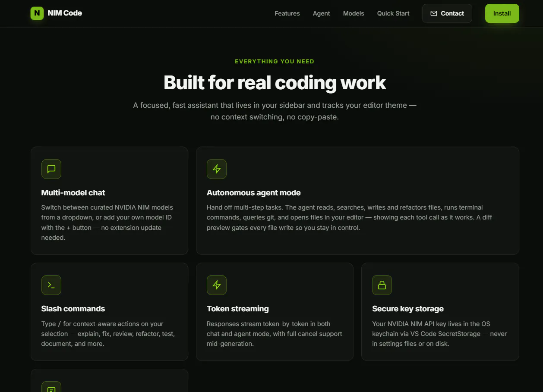543x392 pixels.
Task: Click the chat bubble icon for Multi-model chat
Action: pyautogui.click(x=51, y=169)
